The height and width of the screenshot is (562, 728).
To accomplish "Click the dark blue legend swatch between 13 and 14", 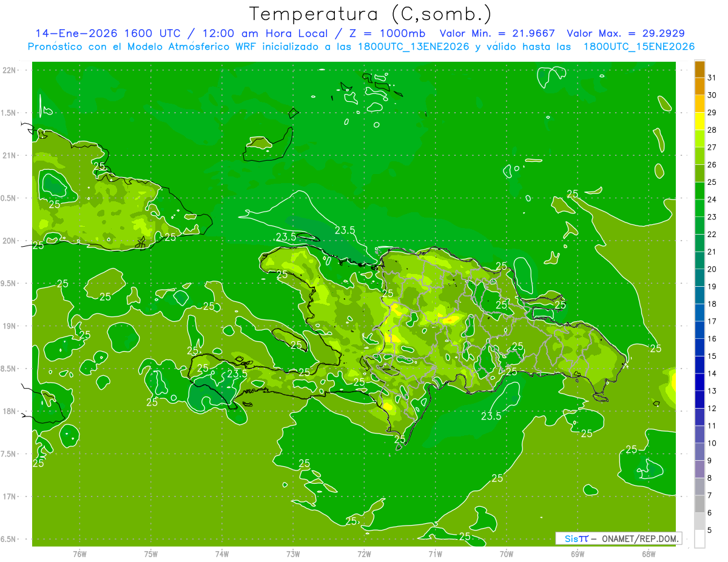I will (699, 383).
